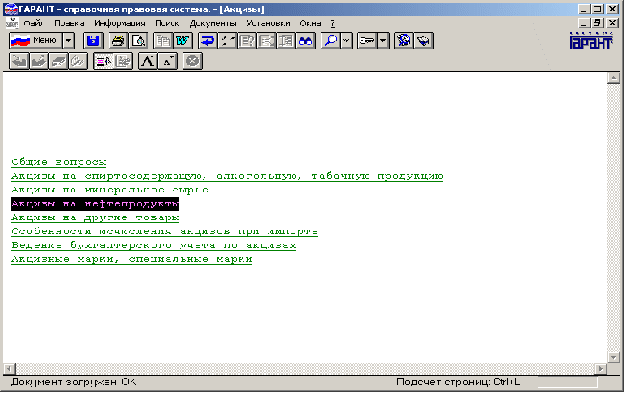
Task: Click the horizontal scrollbar left arrow
Action: (9, 369)
